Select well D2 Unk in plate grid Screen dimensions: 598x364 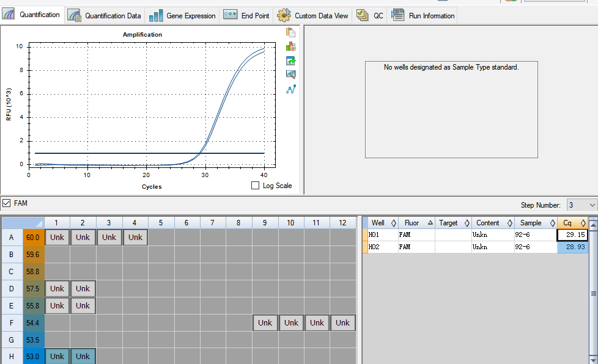(x=83, y=289)
